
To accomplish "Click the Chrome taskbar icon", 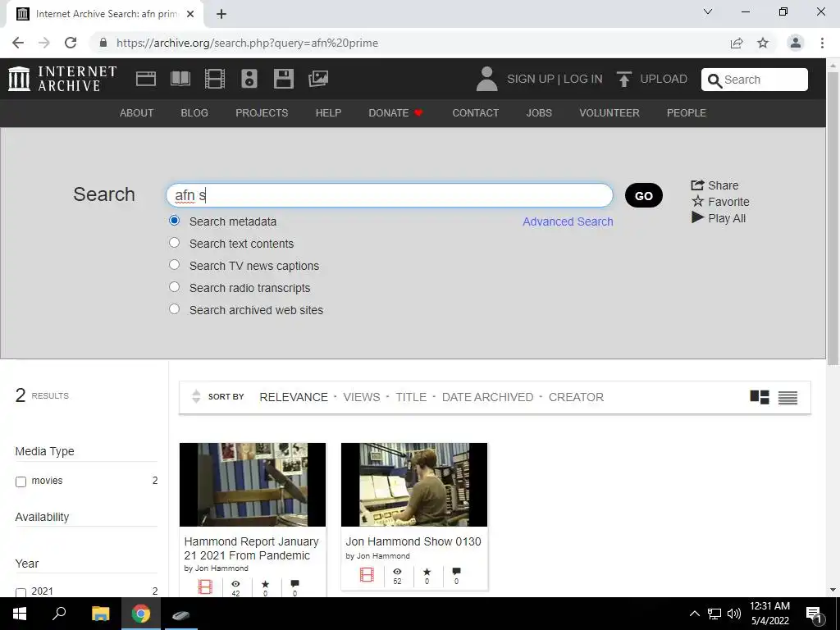I will pyautogui.click(x=141, y=614).
